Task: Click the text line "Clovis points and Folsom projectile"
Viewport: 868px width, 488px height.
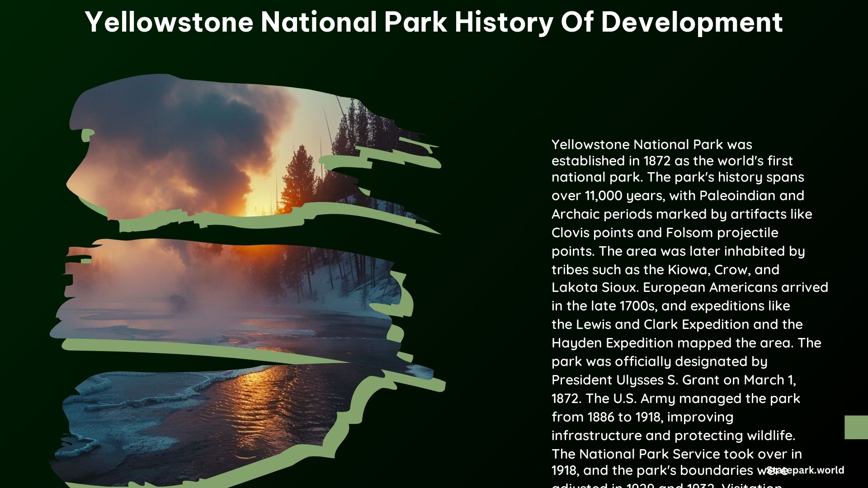Action: 665,233
